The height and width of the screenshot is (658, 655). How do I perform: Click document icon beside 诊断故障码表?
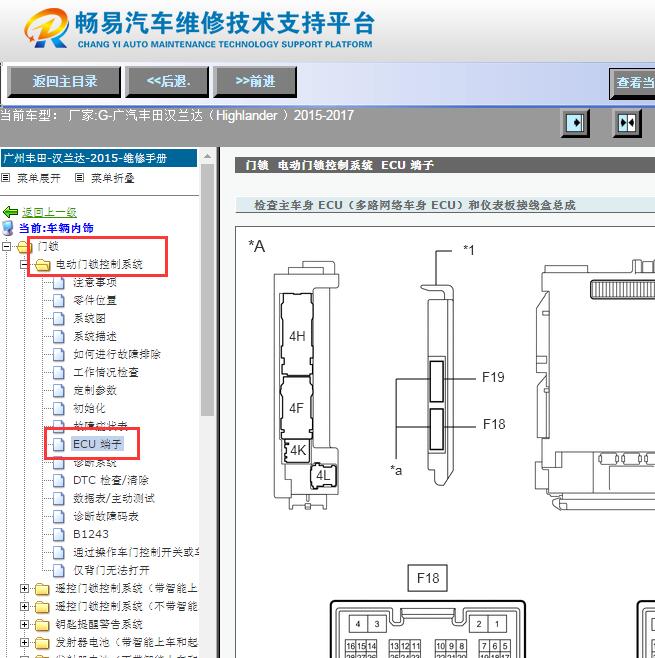[x=59, y=517]
